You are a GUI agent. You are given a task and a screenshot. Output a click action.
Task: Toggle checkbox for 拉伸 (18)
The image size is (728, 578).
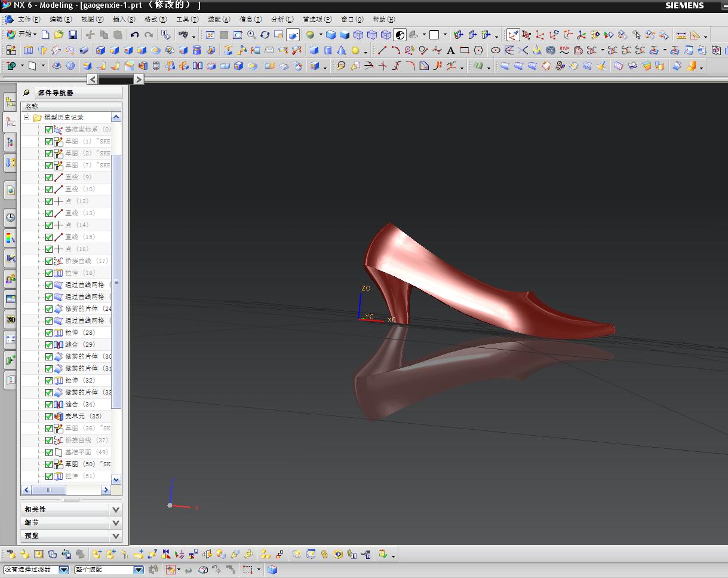(x=49, y=273)
